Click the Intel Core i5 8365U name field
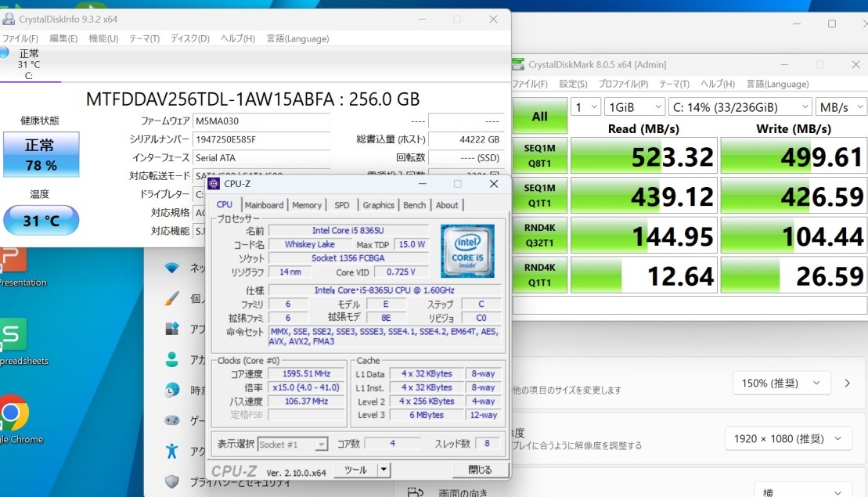 (348, 230)
